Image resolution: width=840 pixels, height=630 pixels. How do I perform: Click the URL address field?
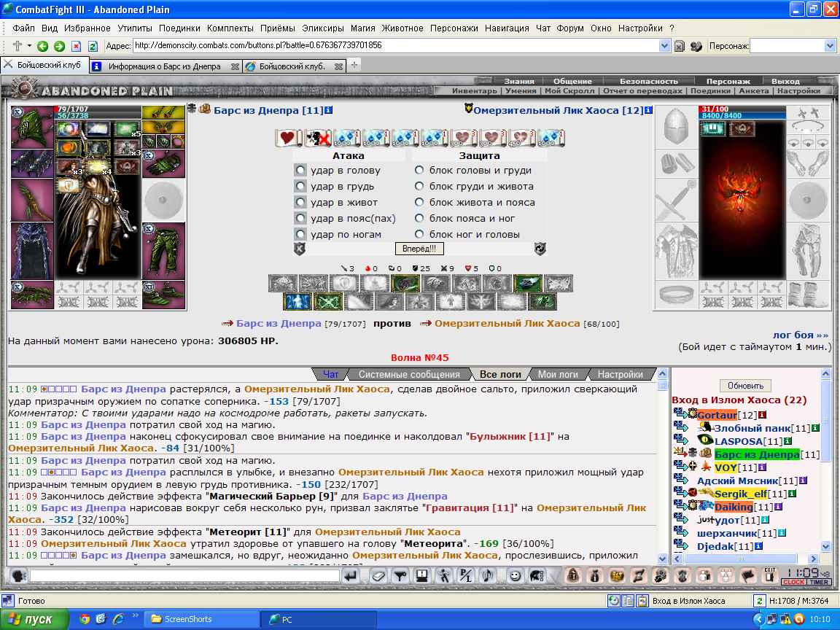click(396, 46)
